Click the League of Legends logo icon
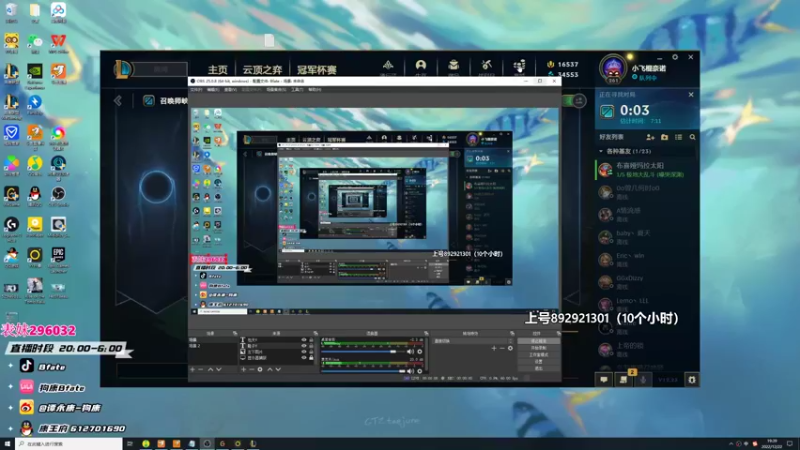The image size is (800, 450). (x=123, y=69)
